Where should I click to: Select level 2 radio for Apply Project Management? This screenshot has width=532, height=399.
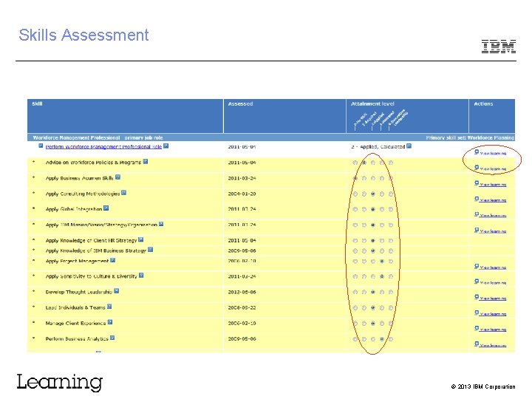373,262
